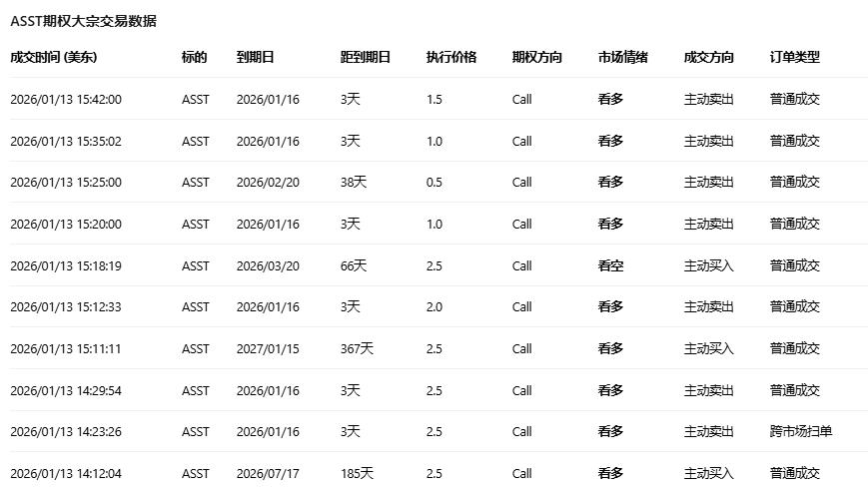Select the 15:42:00 trade time row
Viewport: 868px width, 492px height.
click(x=66, y=100)
